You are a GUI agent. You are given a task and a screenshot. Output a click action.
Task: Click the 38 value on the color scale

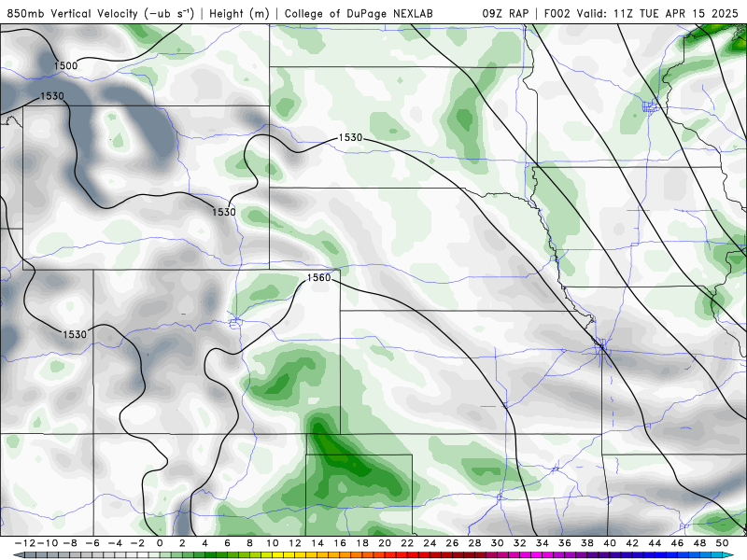(x=587, y=543)
